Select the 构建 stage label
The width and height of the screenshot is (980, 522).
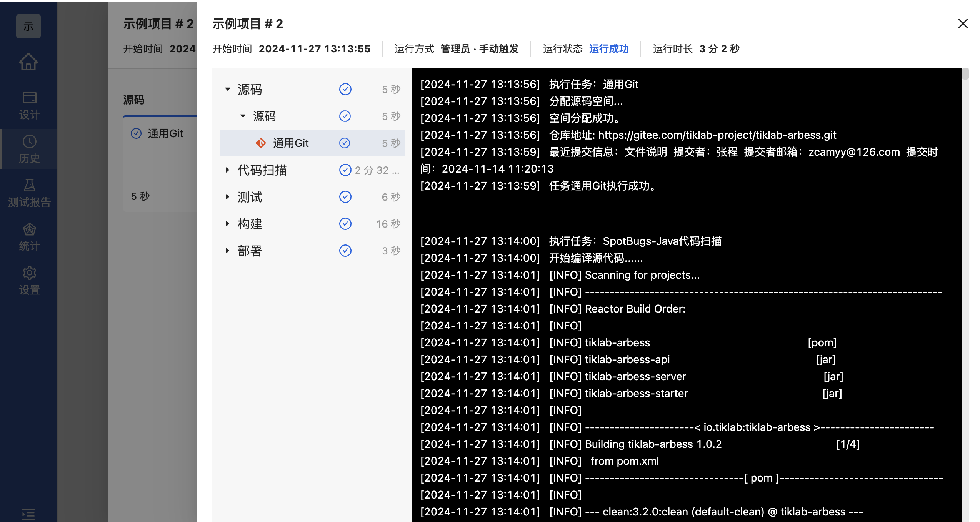(x=250, y=224)
